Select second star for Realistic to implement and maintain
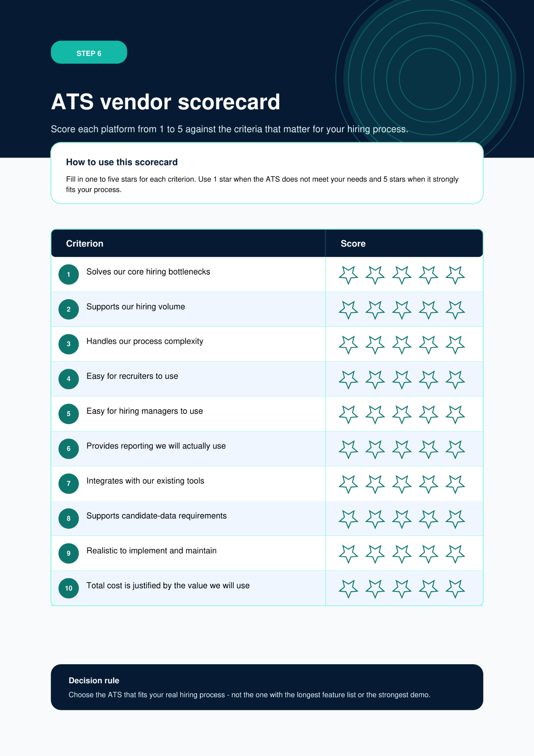Viewport: 534px width, 756px height. pyautogui.click(x=375, y=554)
